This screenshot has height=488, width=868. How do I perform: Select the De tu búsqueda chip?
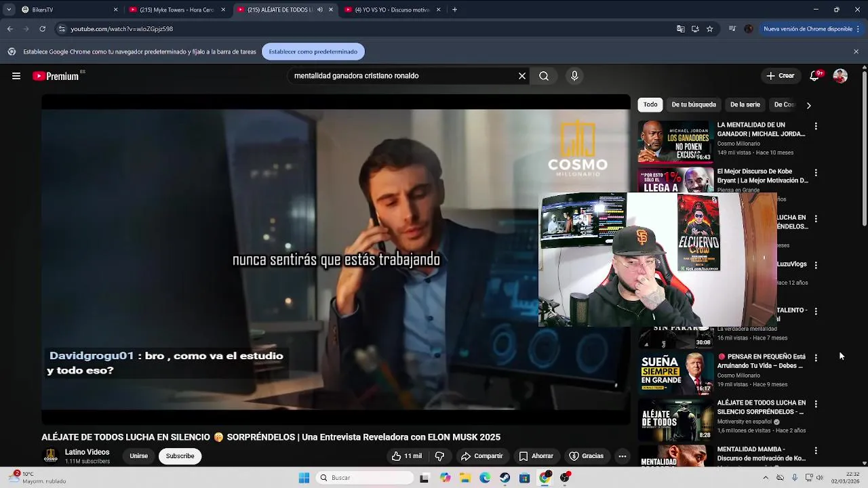693,104
